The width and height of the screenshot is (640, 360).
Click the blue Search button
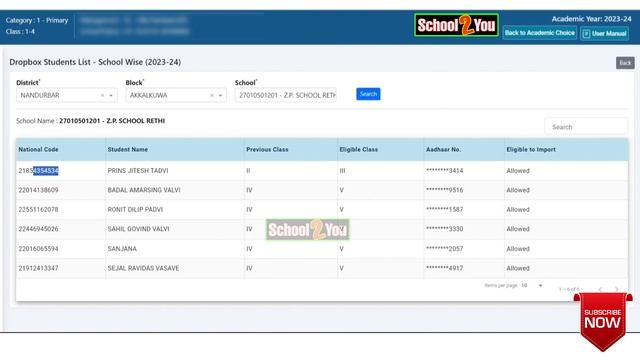click(x=368, y=94)
